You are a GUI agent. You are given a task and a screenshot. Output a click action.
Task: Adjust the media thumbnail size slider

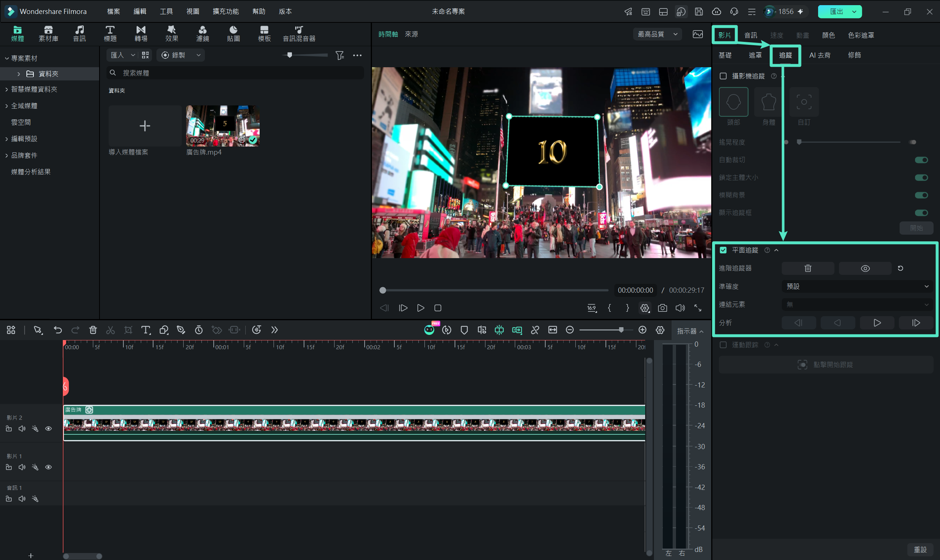[305, 55]
